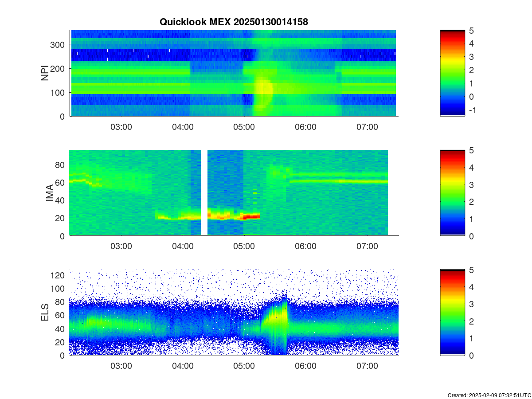The image size is (532, 399).
Task: Click the 3 label on the IMA colorbar
Action: (472, 184)
